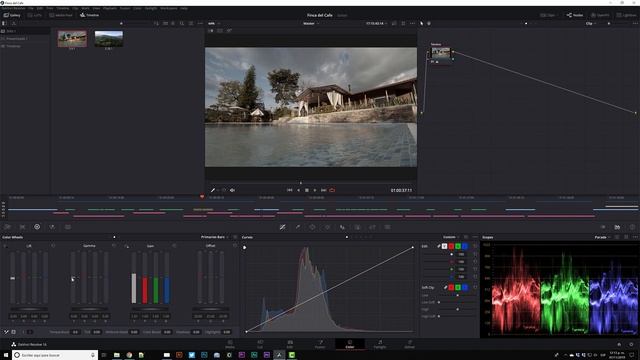This screenshot has height=360, width=640.
Task: Toggle loop playback in viewer
Action: tap(332, 190)
